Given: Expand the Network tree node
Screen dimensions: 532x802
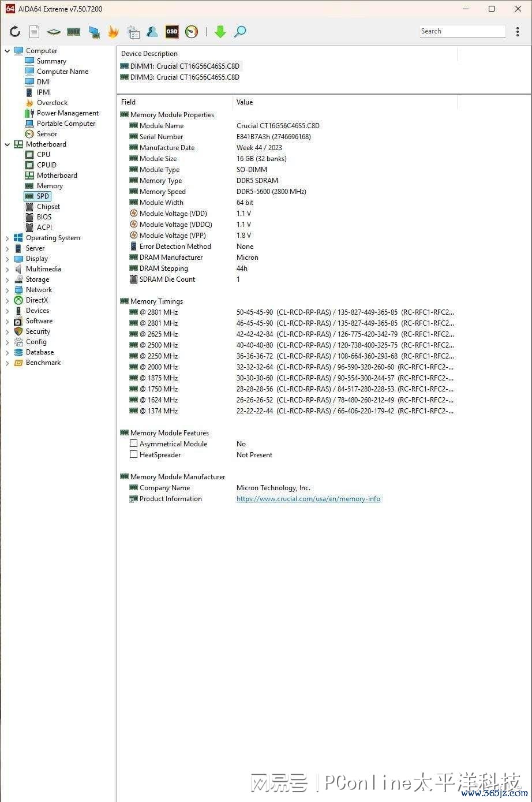Looking at the screenshot, I should pos(8,290).
